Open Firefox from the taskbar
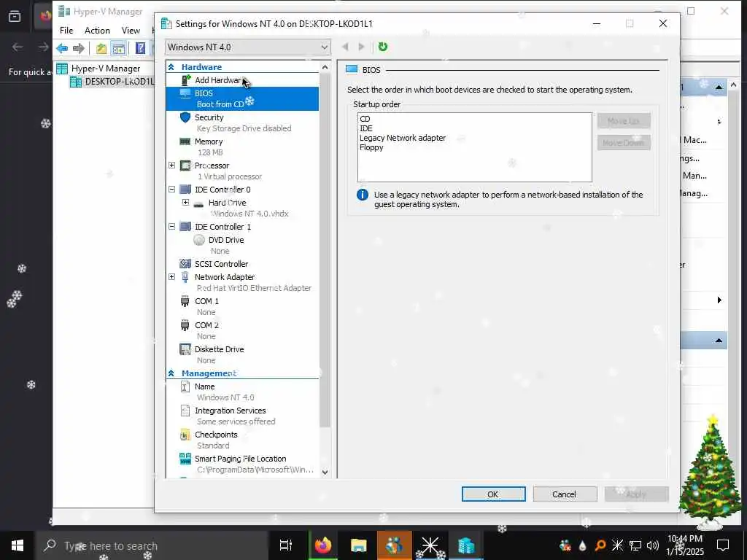Image resolution: width=747 pixels, height=560 pixels. tap(322, 545)
